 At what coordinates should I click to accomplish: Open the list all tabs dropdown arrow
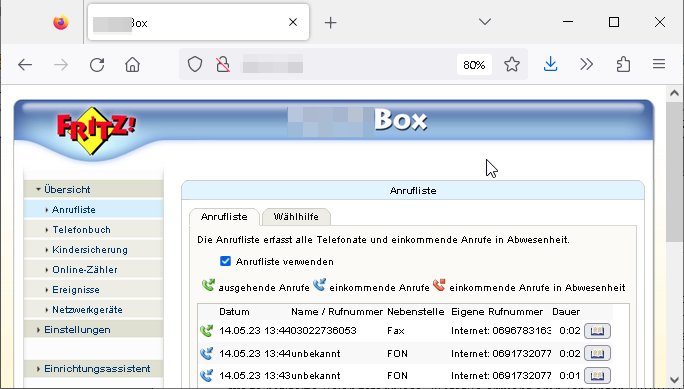point(485,22)
